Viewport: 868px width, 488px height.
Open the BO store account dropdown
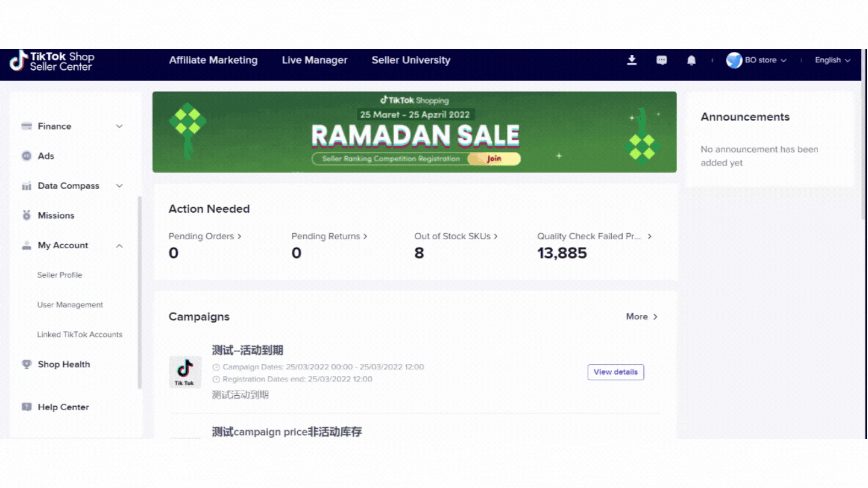[766, 60]
